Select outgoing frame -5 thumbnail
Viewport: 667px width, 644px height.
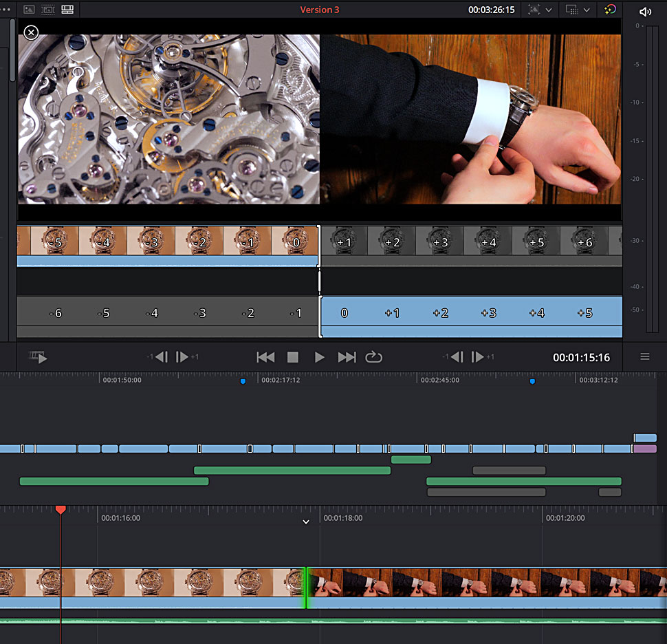(x=54, y=241)
